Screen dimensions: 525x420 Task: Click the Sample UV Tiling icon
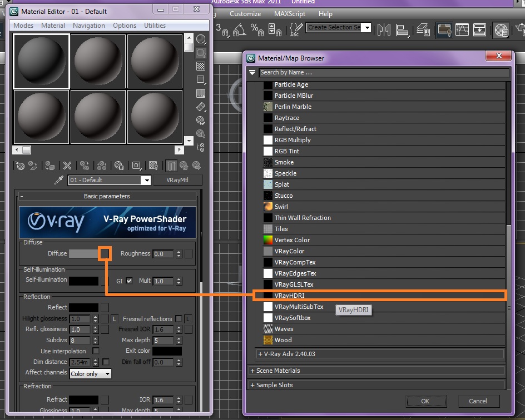pyautogui.click(x=201, y=79)
